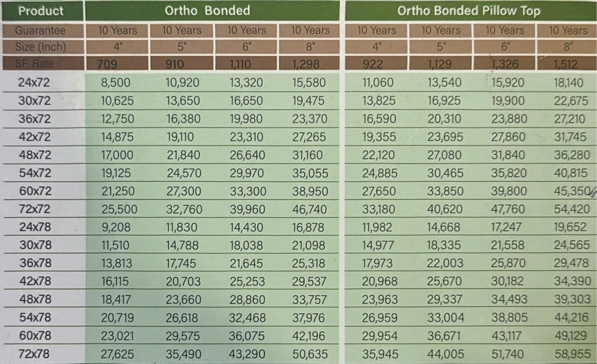This screenshot has height=364, width=597.
Task: Select the 1,512 SF rate cell
Action: 566,64
